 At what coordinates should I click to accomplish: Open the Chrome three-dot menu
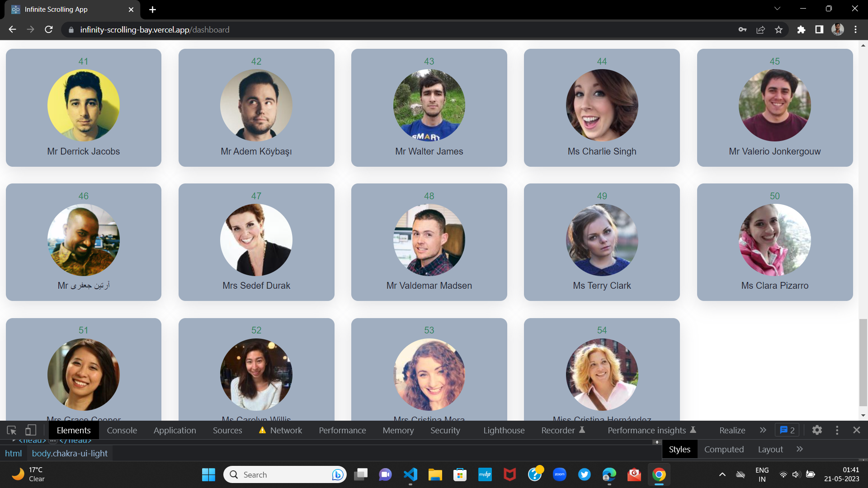pyautogui.click(x=855, y=29)
